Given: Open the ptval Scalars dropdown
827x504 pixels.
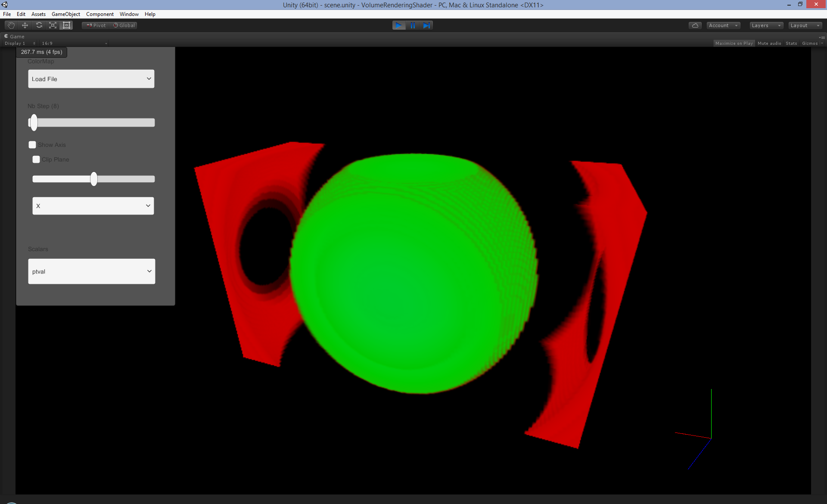Looking at the screenshot, I should pyautogui.click(x=92, y=271).
